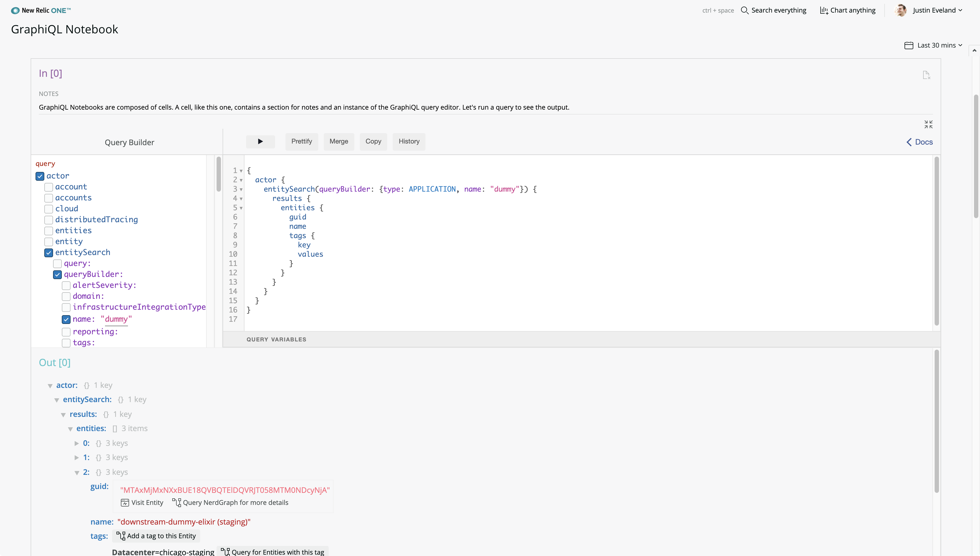Screen dimensions: 980x556
Task: Check the entities field checkbox
Action: click(48, 231)
